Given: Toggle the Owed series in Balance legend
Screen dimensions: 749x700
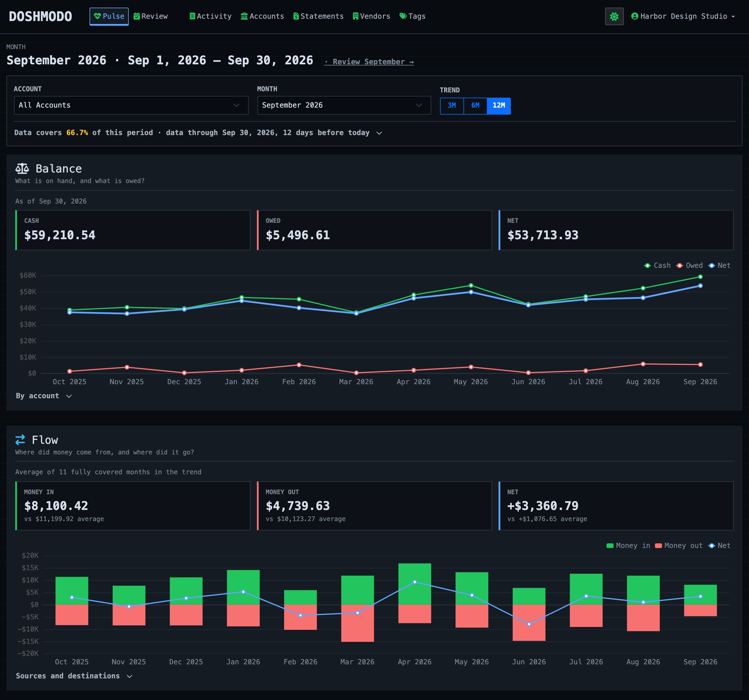Looking at the screenshot, I should pyautogui.click(x=690, y=265).
